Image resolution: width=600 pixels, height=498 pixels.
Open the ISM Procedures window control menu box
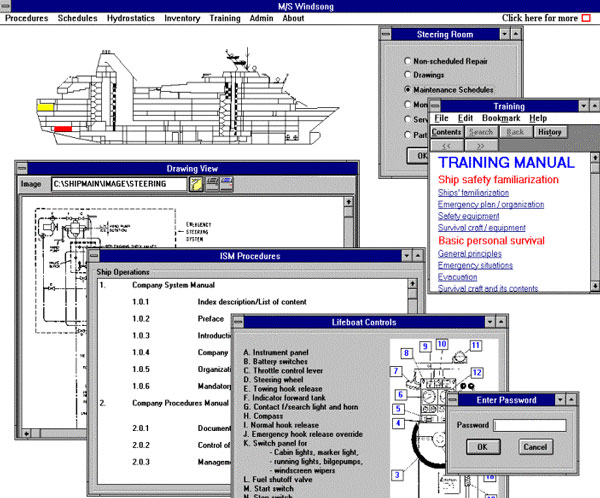pyautogui.click(x=94, y=256)
